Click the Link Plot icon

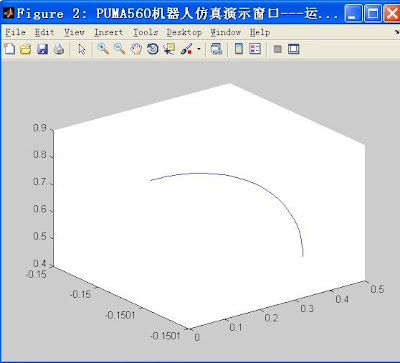tap(216, 49)
